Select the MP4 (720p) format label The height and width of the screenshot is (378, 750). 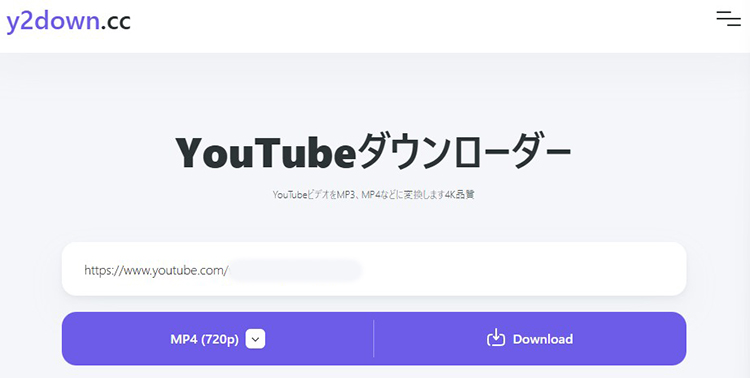pos(204,339)
